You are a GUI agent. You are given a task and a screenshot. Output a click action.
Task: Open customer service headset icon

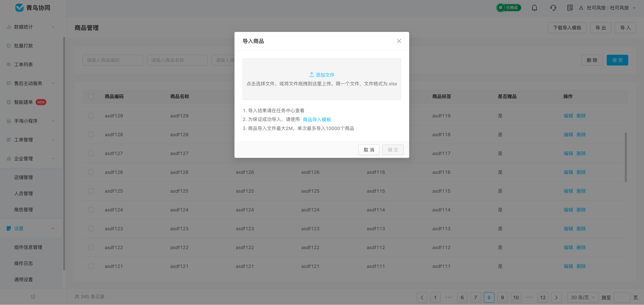553,8
